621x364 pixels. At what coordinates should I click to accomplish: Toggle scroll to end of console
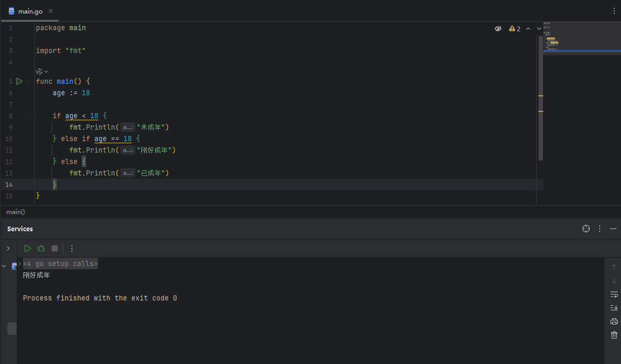[x=614, y=308]
